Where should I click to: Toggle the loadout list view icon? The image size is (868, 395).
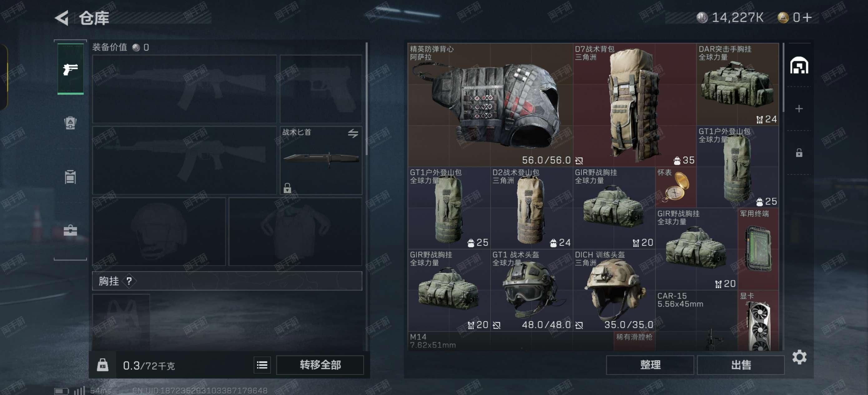[x=262, y=365]
